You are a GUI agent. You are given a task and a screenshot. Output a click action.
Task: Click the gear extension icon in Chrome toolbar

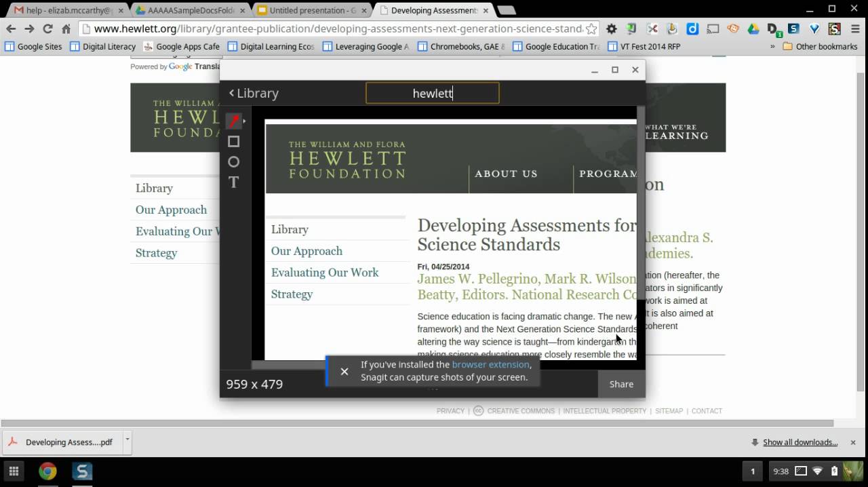tap(612, 28)
